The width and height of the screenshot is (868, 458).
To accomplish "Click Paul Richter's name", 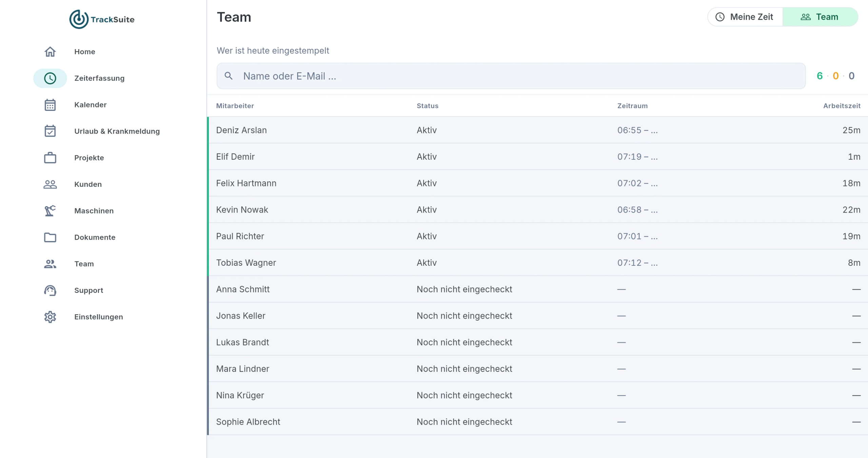I will pos(240,236).
